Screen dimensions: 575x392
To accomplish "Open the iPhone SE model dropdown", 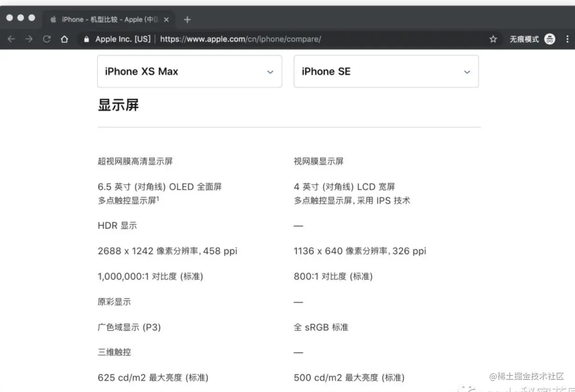I will pyautogui.click(x=386, y=71).
